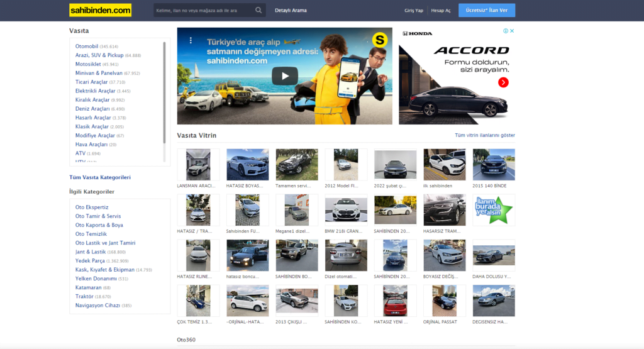Click the red arrow on Honda Accord ad

point(503,82)
